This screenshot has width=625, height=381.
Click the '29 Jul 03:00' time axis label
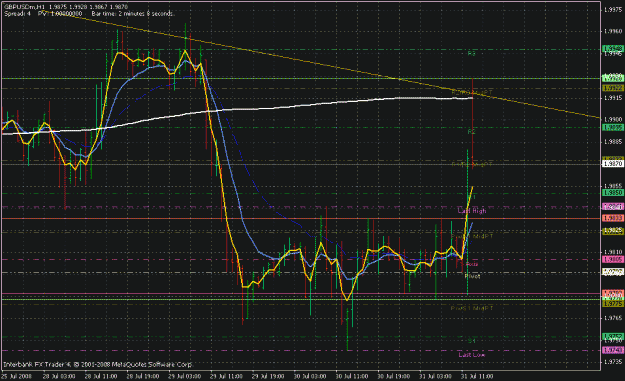(185, 376)
